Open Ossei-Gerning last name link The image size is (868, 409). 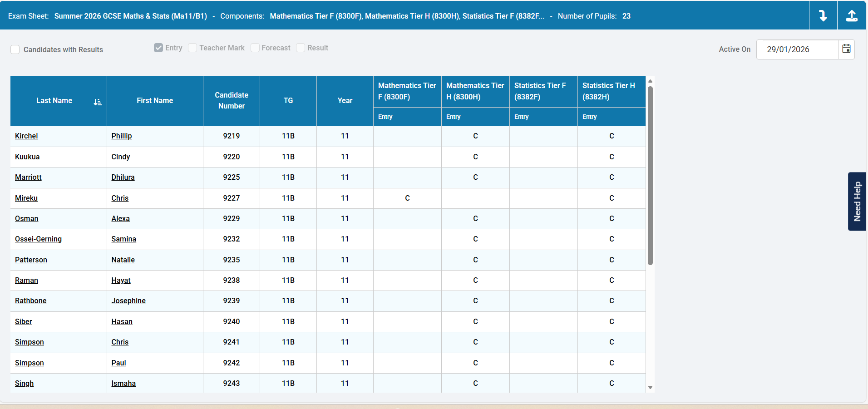point(38,239)
